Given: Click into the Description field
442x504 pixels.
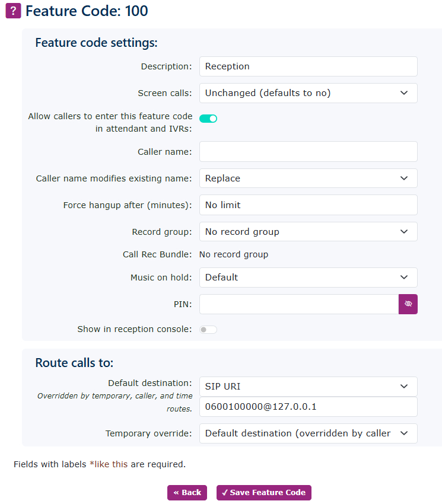Looking at the screenshot, I should (x=308, y=66).
